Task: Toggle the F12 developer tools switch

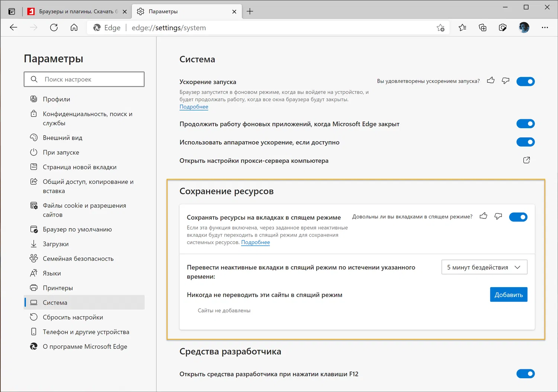Action: click(x=525, y=374)
